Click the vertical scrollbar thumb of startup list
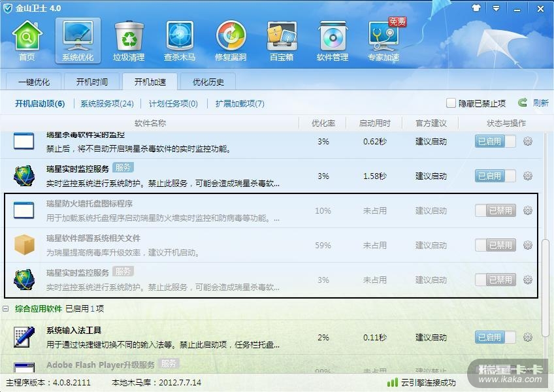The height and width of the screenshot is (392, 554). coord(546,287)
